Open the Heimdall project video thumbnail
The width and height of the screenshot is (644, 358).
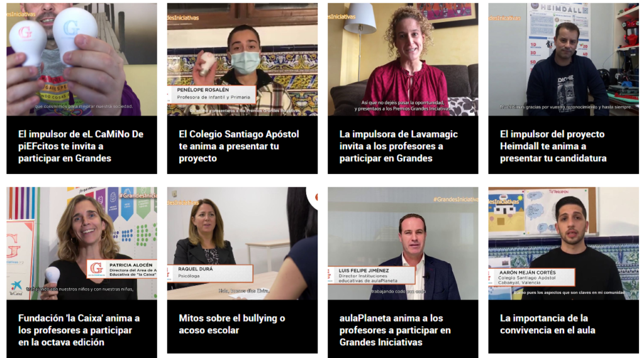click(563, 60)
